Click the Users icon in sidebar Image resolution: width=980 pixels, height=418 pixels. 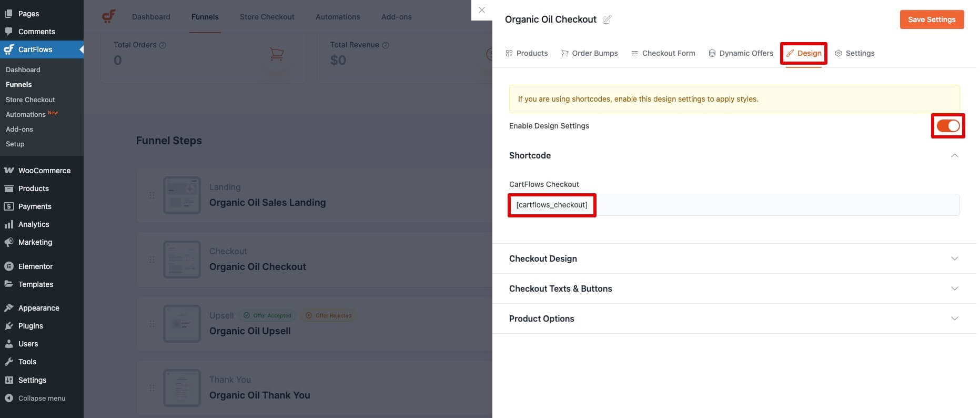[x=9, y=344]
